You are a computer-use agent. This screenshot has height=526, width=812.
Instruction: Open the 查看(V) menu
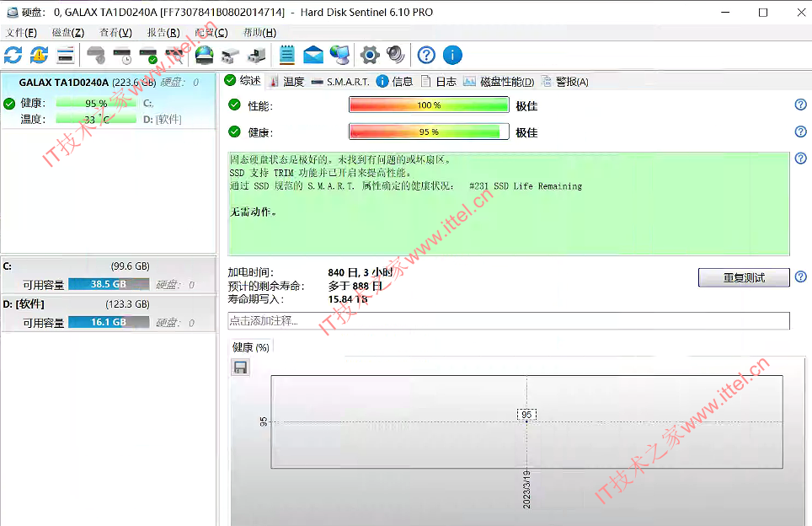[116, 33]
